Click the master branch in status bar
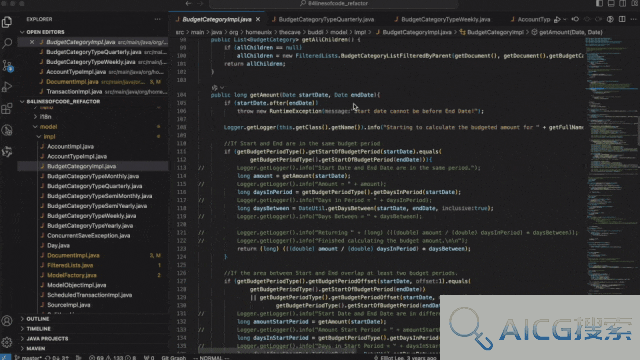This screenshot has height=360, width=640. click(29, 358)
